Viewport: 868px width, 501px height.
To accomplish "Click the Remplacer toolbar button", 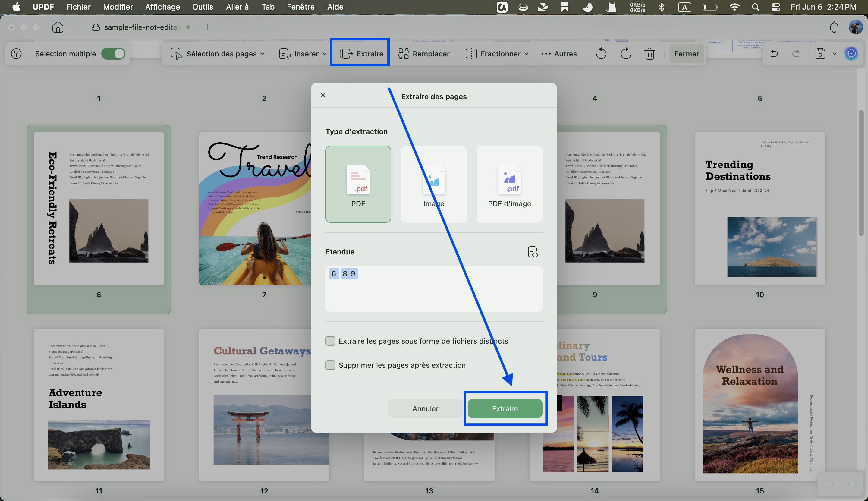I will click(x=424, y=54).
